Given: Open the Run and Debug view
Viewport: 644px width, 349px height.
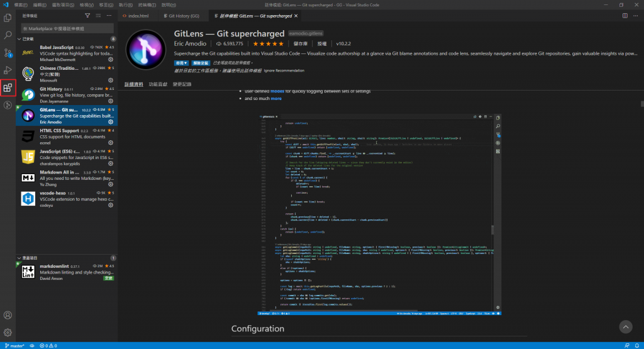Looking at the screenshot, I should pyautogui.click(x=8, y=70).
